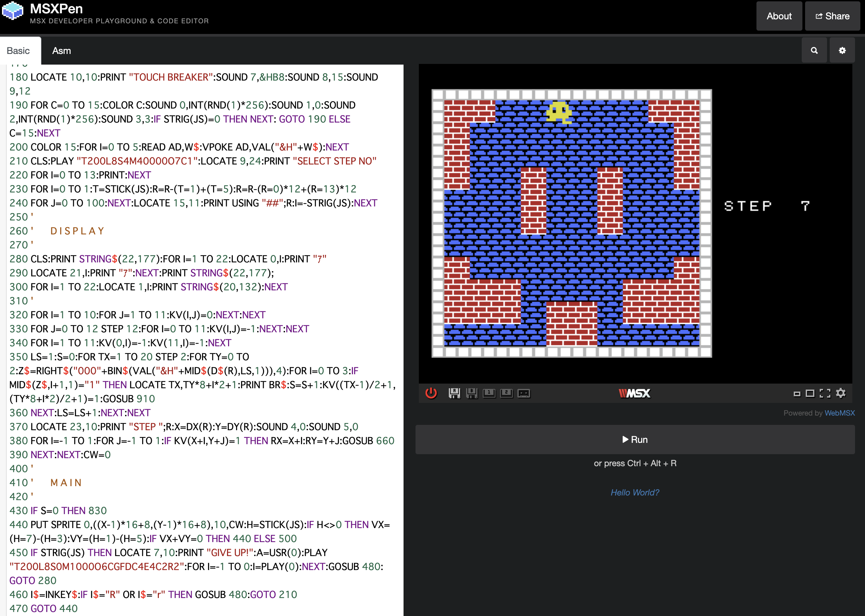This screenshot has width=865, height=616.
Task: Open the WebMSX link
Action: [x=840, y=413]
